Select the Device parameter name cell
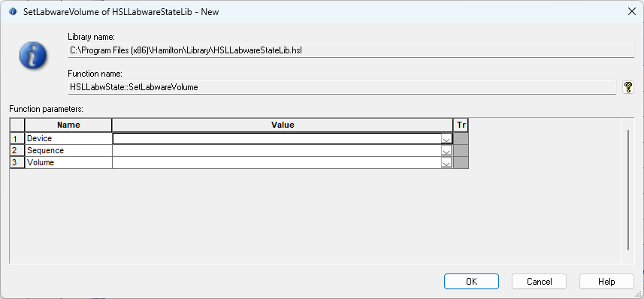This screenshot has height=299, width=644. 68,138
